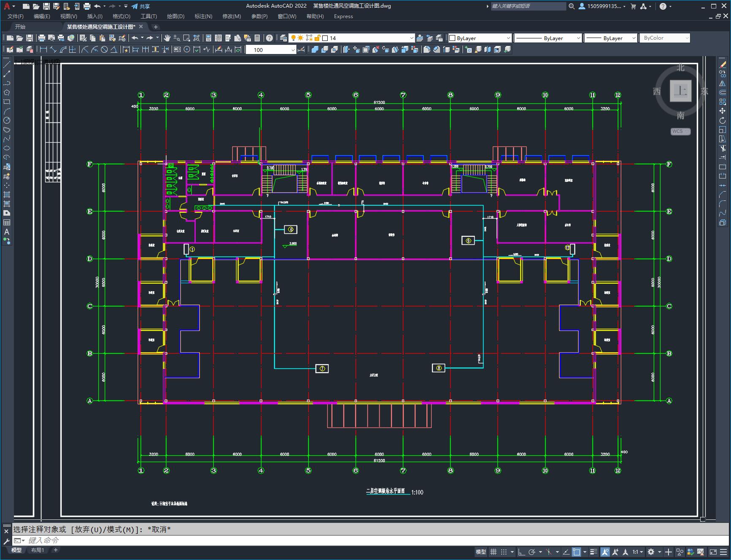Open the ByLayer linetype dropdown
This screenshot has width=731, height=560.
point(548,38)
